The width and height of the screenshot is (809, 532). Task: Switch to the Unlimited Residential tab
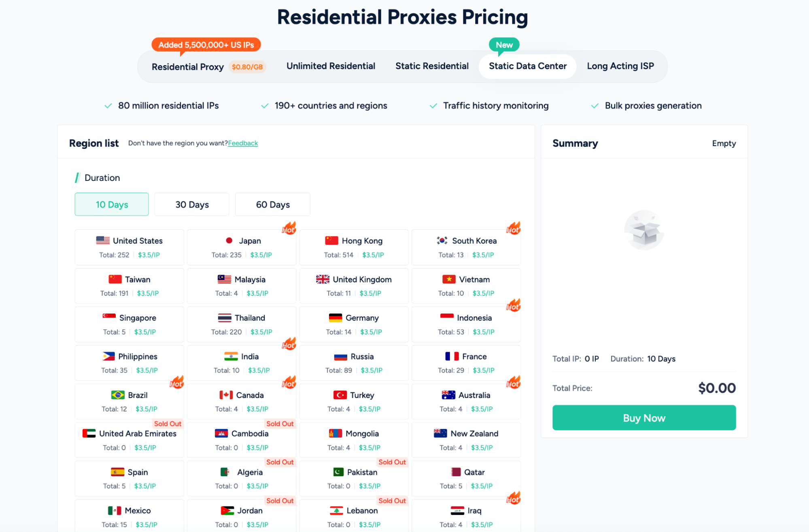(331, 66)
